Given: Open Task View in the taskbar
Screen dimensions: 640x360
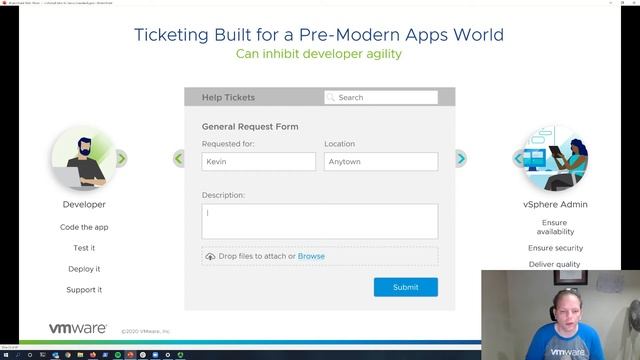Looking at the screenshot, I should 42,355.
